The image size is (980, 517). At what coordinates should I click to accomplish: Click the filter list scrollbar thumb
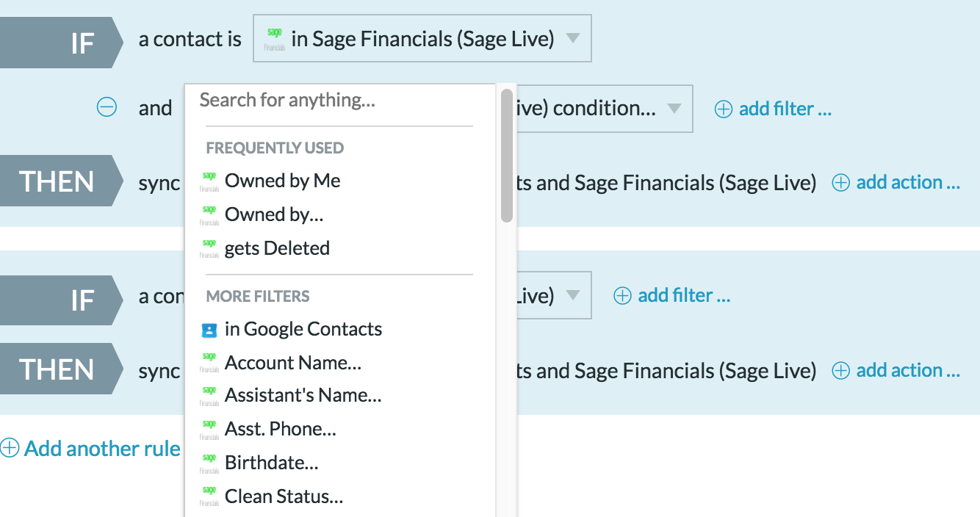click(506, 154)
